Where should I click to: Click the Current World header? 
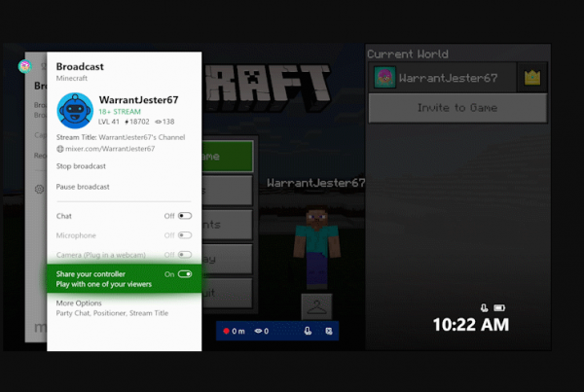click(408, 53)
